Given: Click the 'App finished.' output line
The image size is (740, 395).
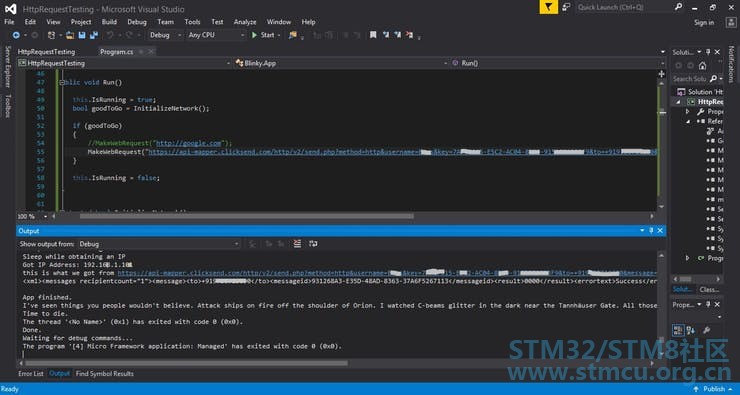Looking at the screenshot, I should [x=47, y=297].
